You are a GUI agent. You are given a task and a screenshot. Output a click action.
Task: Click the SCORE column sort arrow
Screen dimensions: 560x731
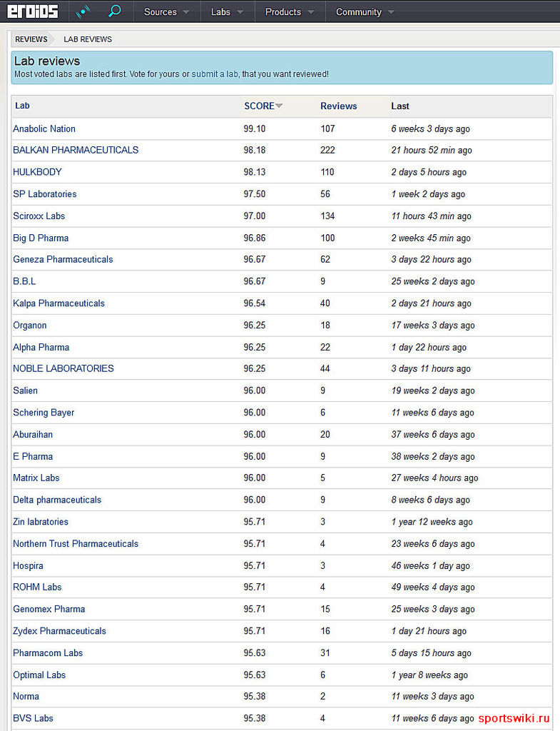[279, 106]
